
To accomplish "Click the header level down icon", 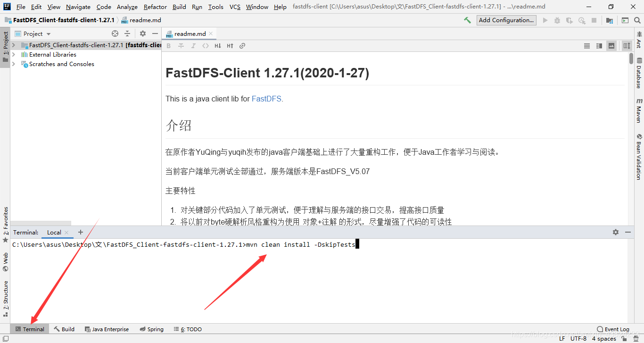I will point(218,46).
